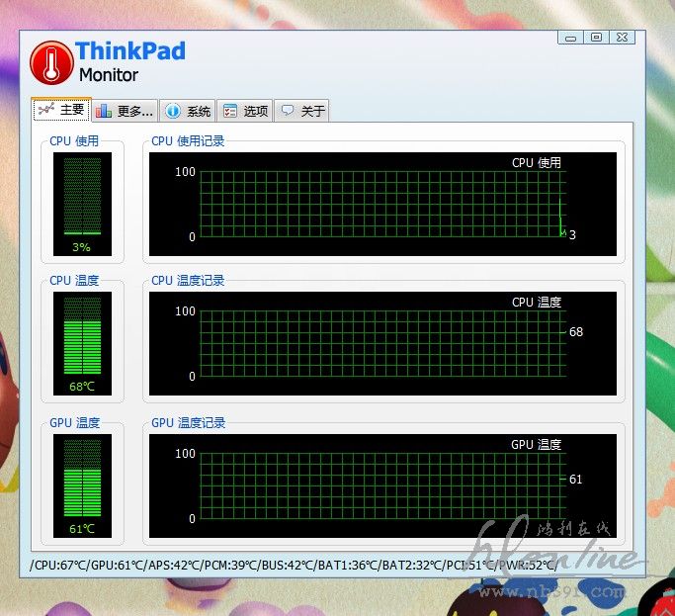Click the red thermometer ThinkPad Monitor logo
This screenshot has height=616, width=675.
(x=51, y=63)
